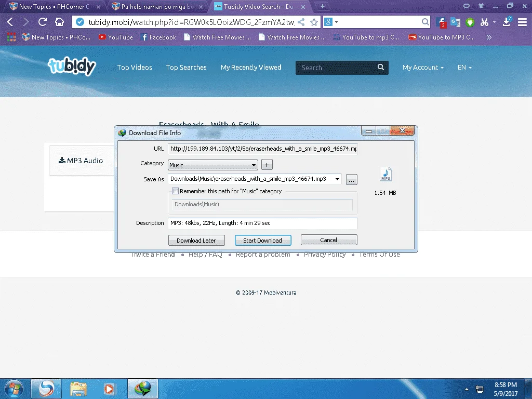Open Top Searches menu item
This screenshot has width=532, height=399.
[x=187, y=67]
